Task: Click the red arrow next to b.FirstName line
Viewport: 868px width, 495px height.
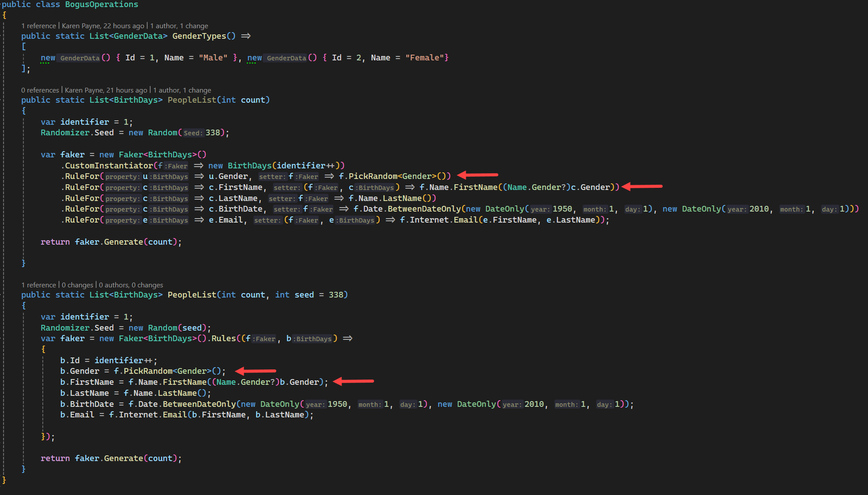Action: click(352, 381)
